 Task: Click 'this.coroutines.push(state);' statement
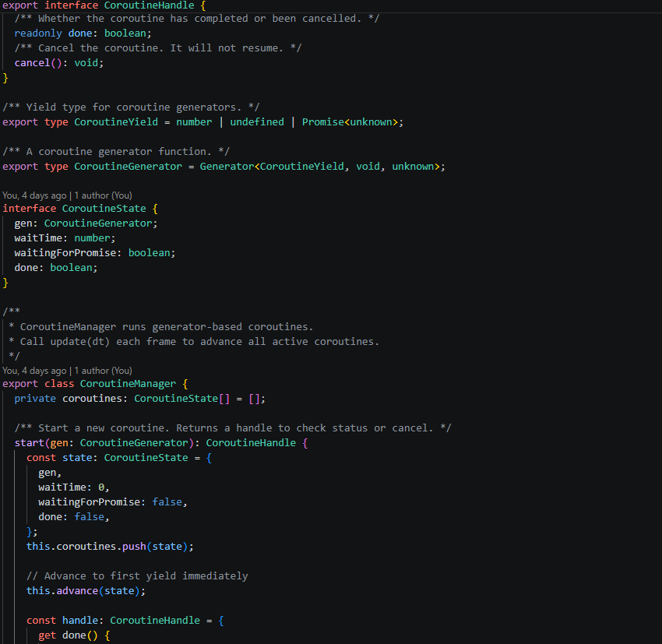tap(110, 546)
